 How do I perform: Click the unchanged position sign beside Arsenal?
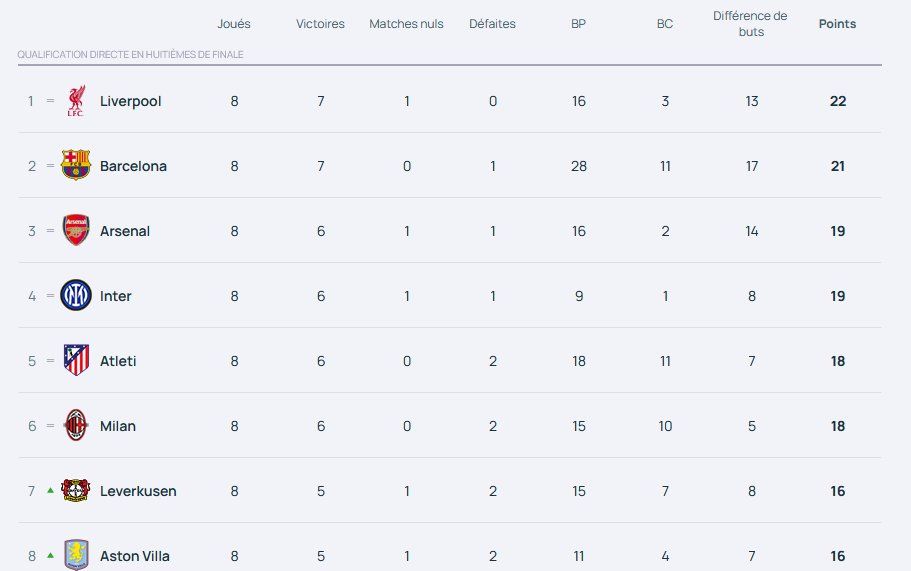[51, 231]
